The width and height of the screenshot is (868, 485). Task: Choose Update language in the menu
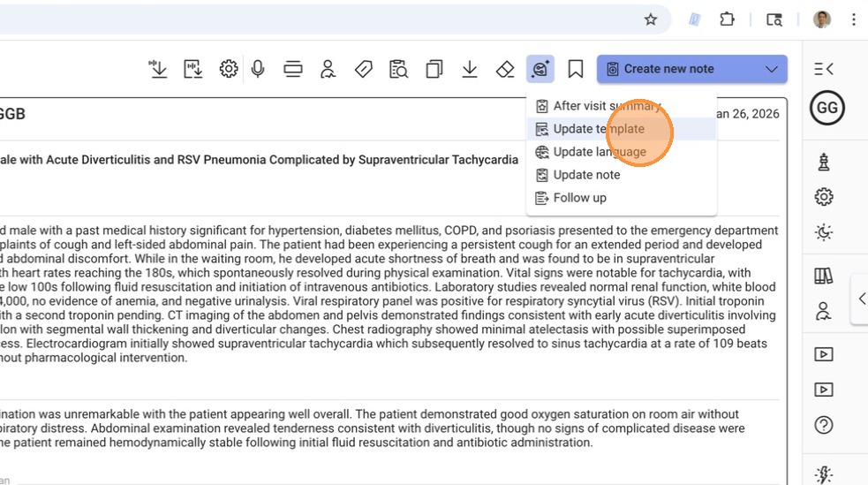(x=622, y=152)
